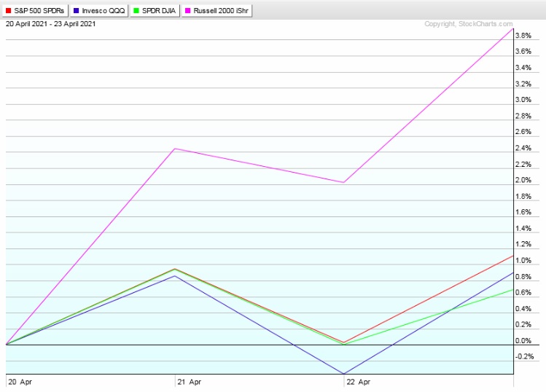Click the 2.6% y-axis label
The width and height of the screenshot is (546, 392).
coord(523,132)
